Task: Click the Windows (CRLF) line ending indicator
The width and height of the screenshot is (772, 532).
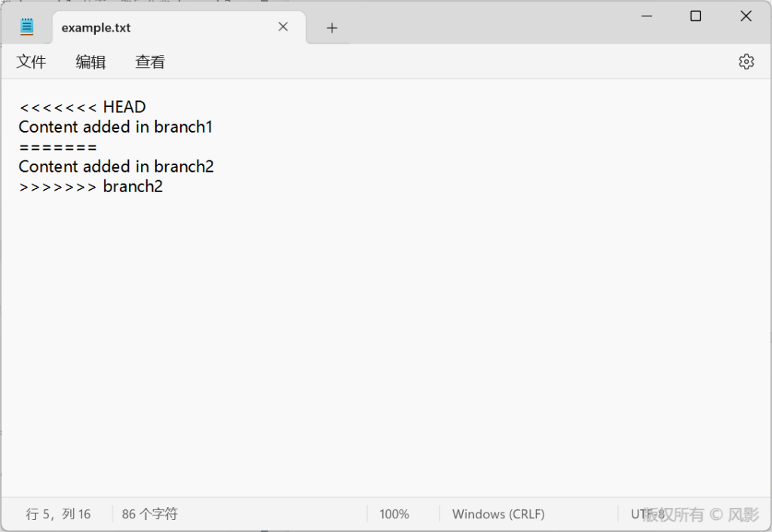Action: point(498,514)
